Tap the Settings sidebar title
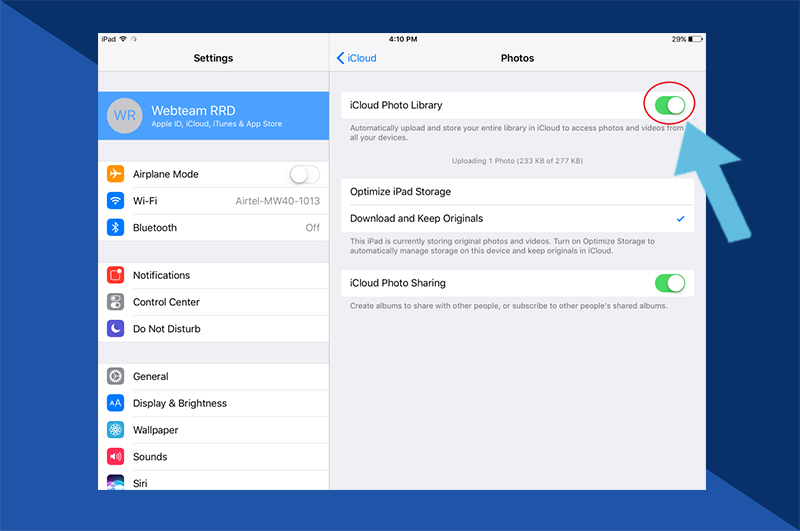This screenshot has width=800, height=531. (213, 58)
